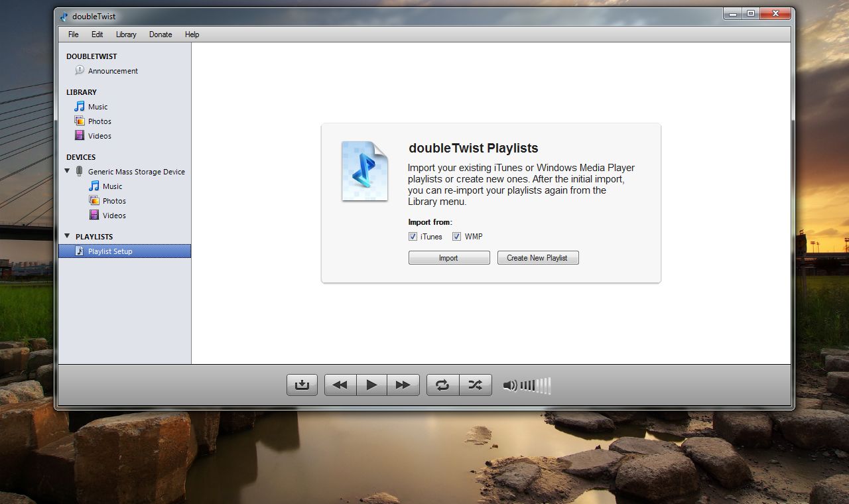Select Videos under LIBRARY
849x504 pixels.
[x=99, y=136]
